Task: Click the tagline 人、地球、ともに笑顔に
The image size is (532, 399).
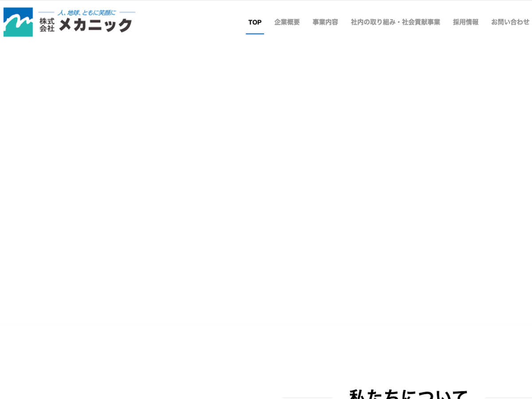Action: coord(86,13)
